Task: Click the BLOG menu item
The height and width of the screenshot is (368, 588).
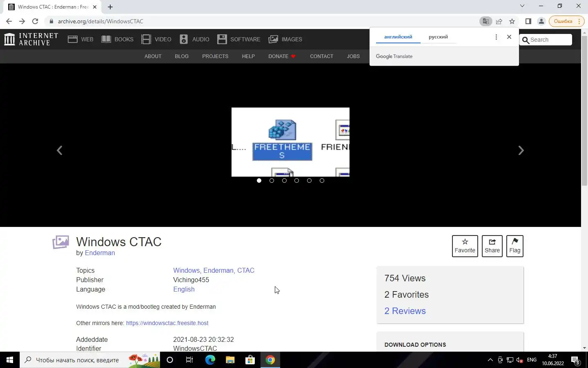Action: pos(182,56)
